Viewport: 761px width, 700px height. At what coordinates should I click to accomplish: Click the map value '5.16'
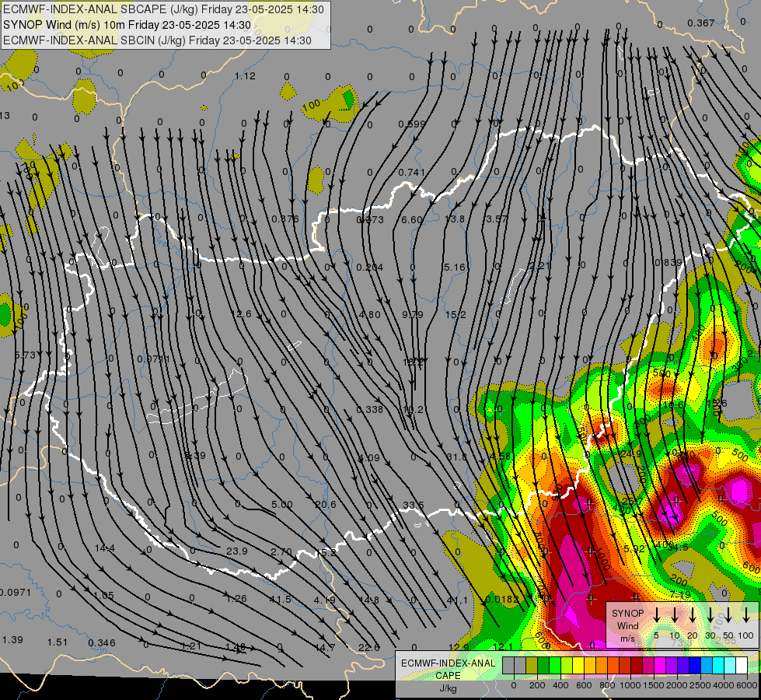[454, 268]
